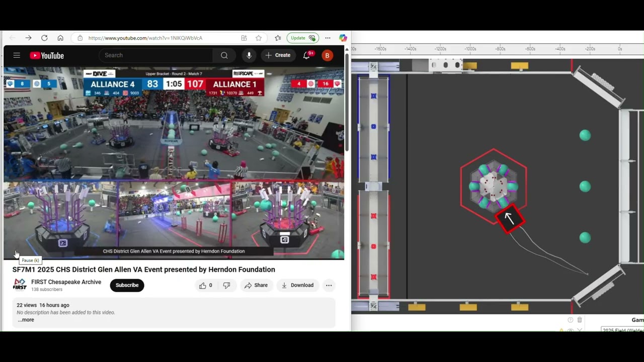Viewport: 644px width, 362px height.
Task: Open the FIRST Chesapeake Archive channel name
Action: (x=66, y=282)
